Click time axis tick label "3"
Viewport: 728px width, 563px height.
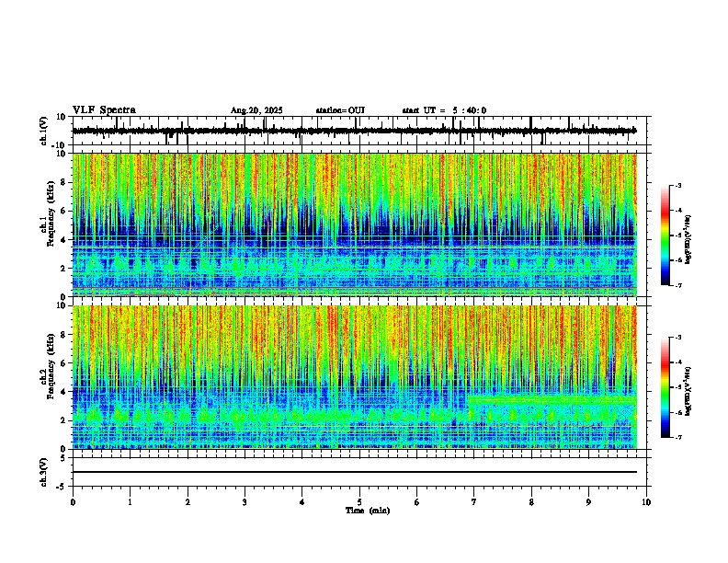click(x=245, y=502)
